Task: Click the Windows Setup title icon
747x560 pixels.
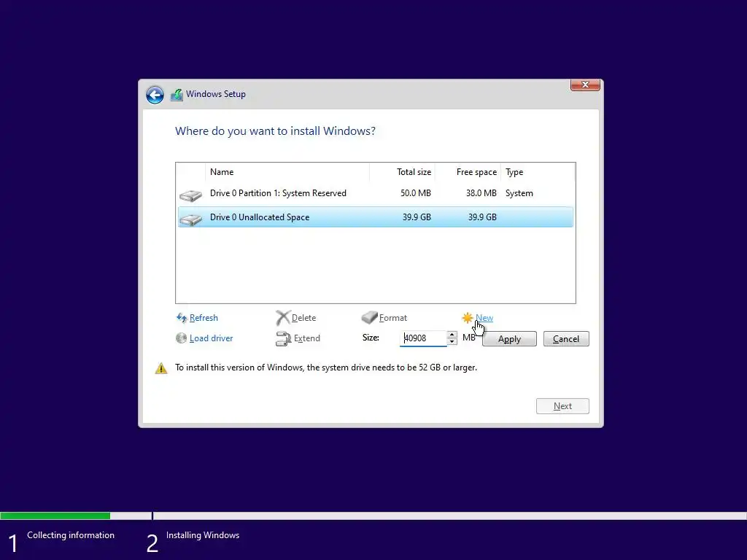Action: pyautogui.click(x=177, y=94)
